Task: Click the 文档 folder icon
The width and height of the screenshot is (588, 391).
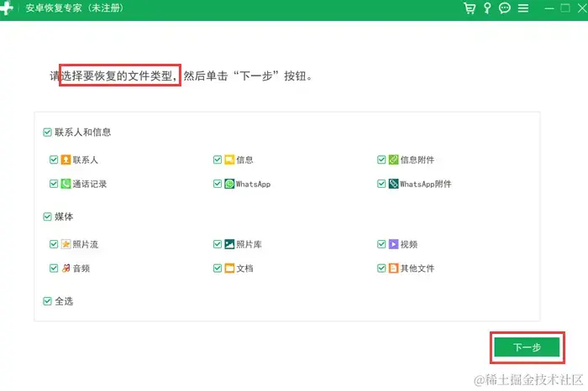Action: pyautogui.click(x=229, y=268)
